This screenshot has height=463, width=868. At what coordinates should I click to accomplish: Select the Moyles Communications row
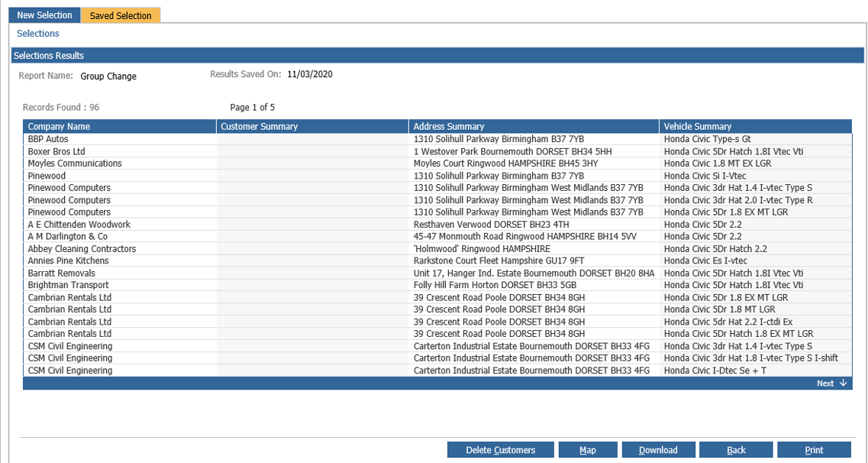tap(437, 164)
